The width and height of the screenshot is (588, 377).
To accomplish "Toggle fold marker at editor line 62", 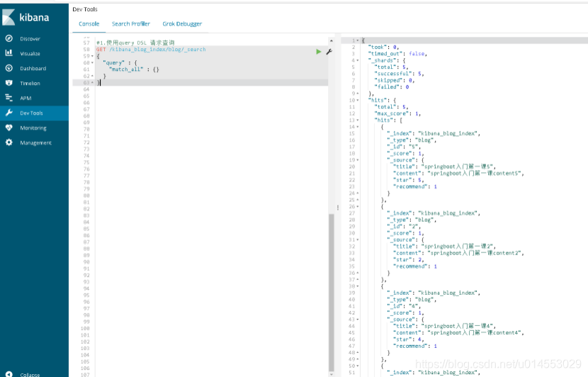I will [x=92, y=76].
